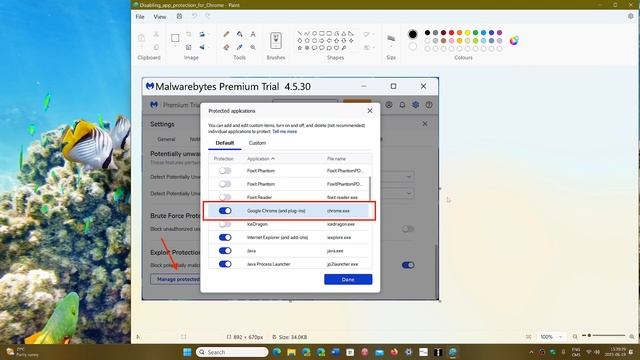This screenshot has width=640, height=360.
Task: Select the Magnifier tool
Action: click(253, 47)
